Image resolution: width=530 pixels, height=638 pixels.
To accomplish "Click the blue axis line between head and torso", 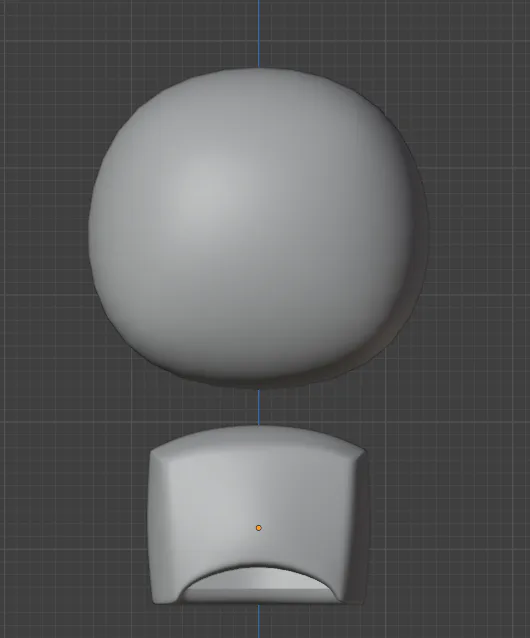I will coord(259,408).
